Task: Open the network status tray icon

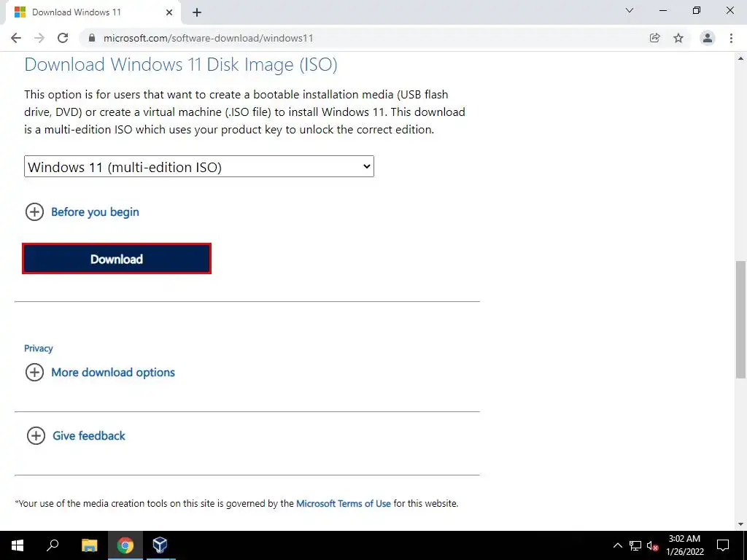Action: click(635, 545)
